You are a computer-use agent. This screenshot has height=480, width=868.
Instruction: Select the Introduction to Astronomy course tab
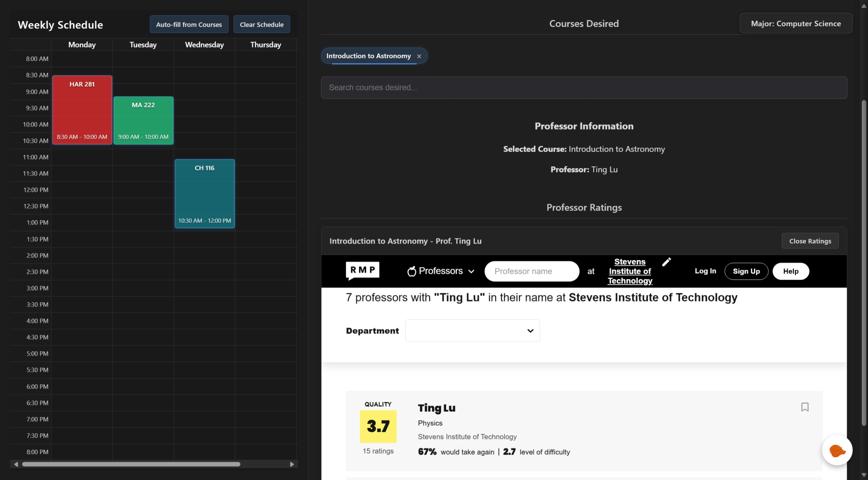point(368,56)
